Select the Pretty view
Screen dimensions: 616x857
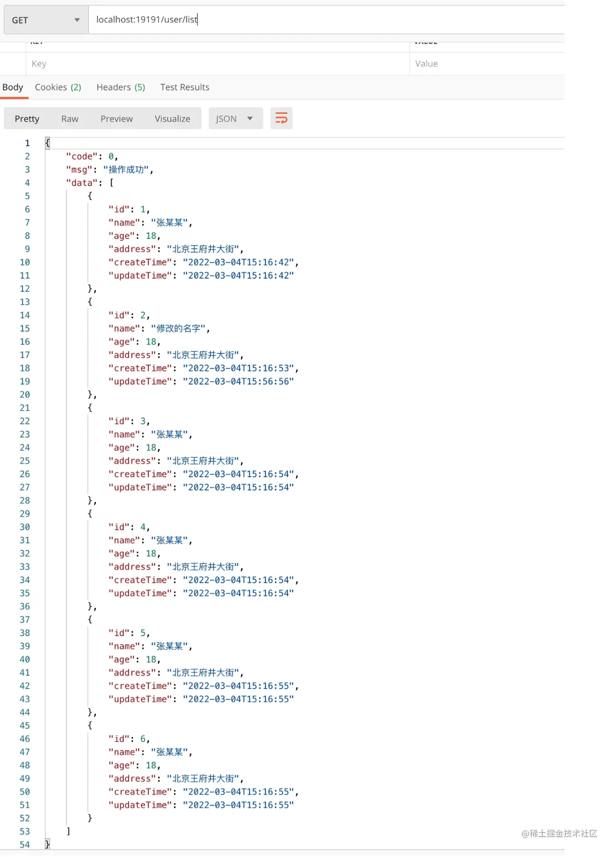(x=27, y=119)
